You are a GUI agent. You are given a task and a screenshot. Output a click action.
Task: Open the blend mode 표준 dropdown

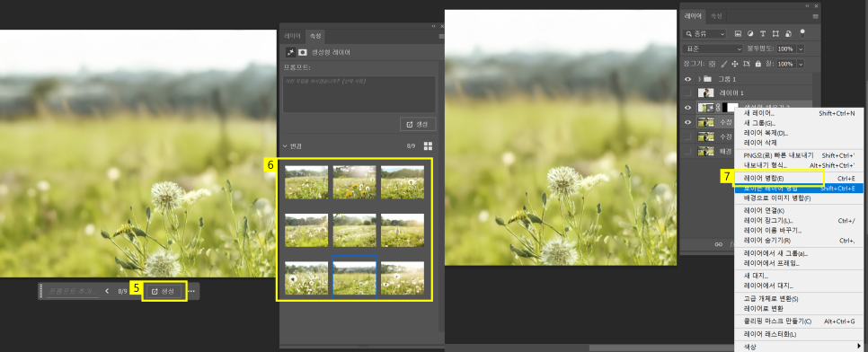713,48
